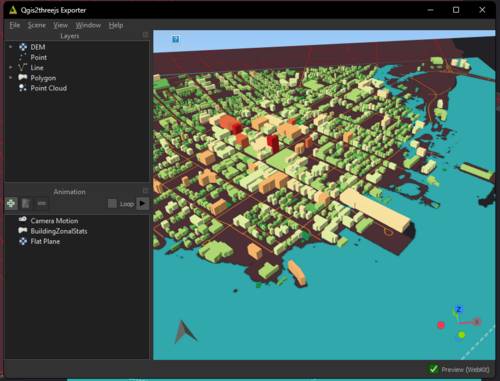Expand the Polygon layer group
Image resolution: width=500 pixels, height=381 pixels.
pyautogui.click(x=11, y=78)
